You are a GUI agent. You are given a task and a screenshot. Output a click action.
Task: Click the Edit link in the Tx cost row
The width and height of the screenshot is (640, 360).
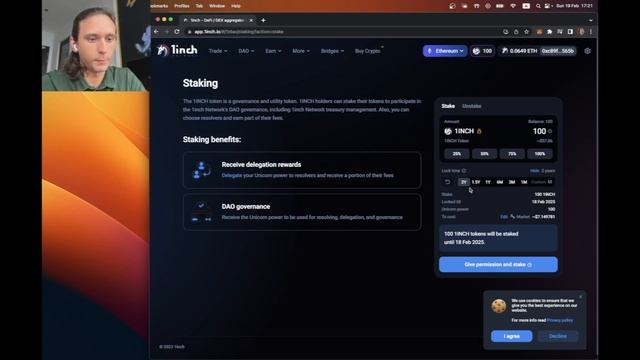504,217
